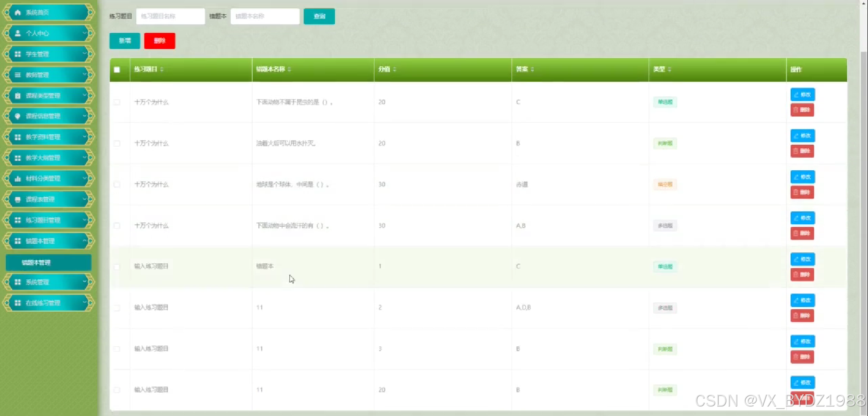Screen dimensions: 868x416
Task: Click 修改 for the 地球是个球体 row
Action: click(803, 177)
